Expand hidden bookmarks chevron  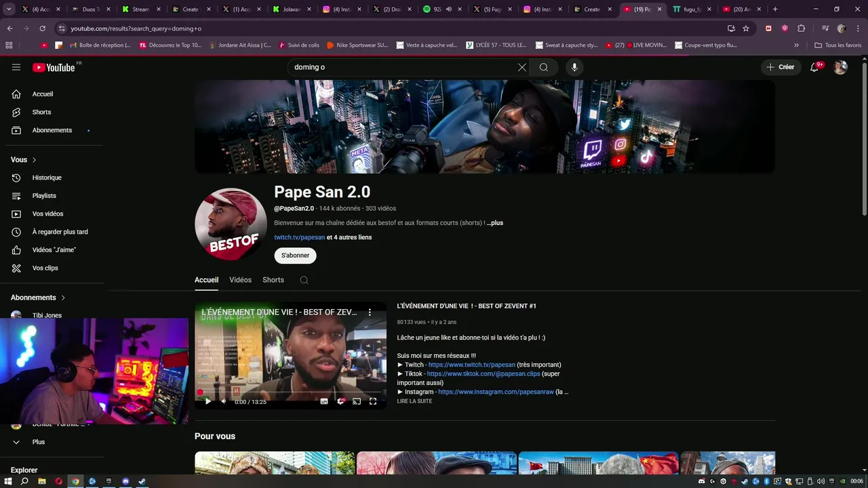(x=796, y=45)
